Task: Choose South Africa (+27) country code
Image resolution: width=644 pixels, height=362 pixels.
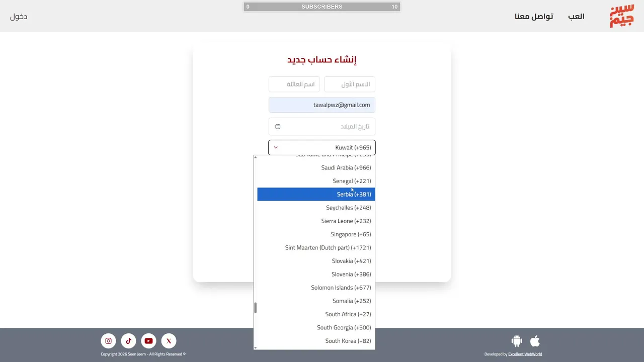Action: pyautogui.click(x=316, y=314)
